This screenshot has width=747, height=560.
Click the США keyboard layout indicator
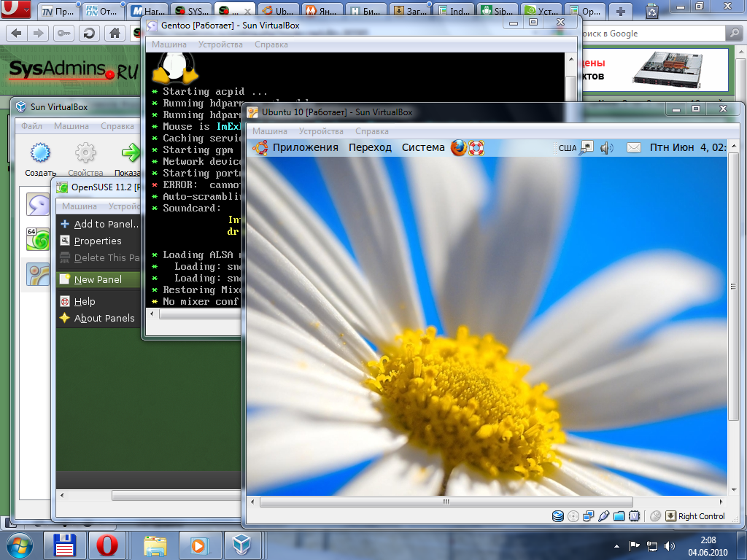[x=568, y=148]
